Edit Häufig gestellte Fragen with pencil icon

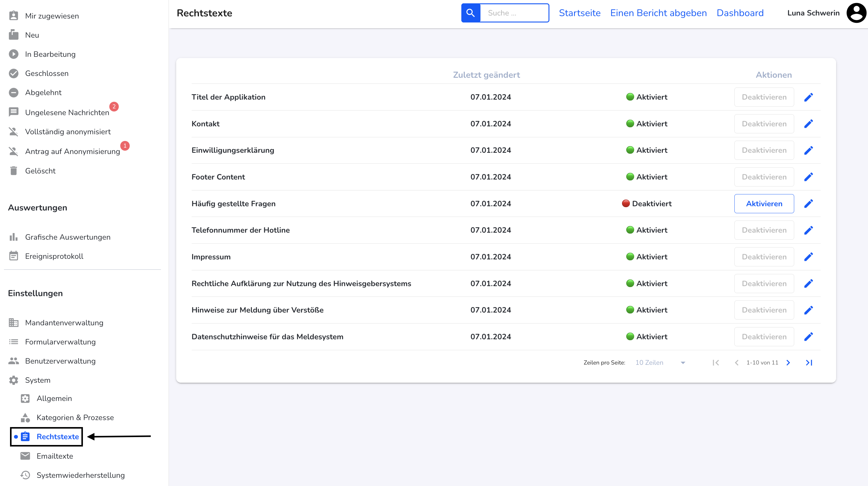click(808, 204)
